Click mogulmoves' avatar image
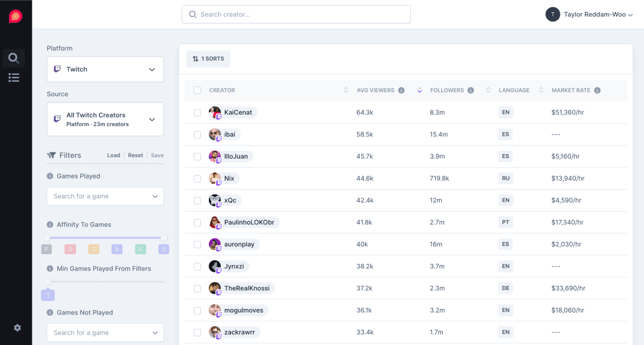Image resolution: width=644 pixels, height=345 pixels. point(215,310)
